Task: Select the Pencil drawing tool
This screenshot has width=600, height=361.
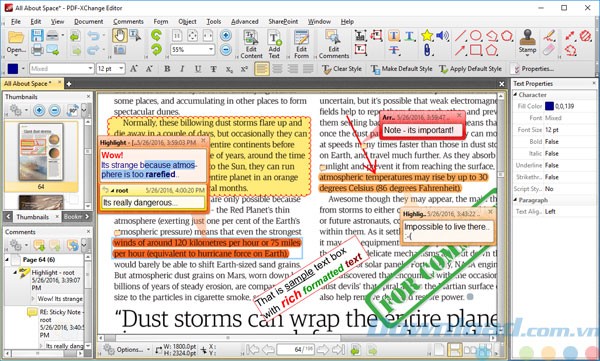Action: [x=549, y=36]
